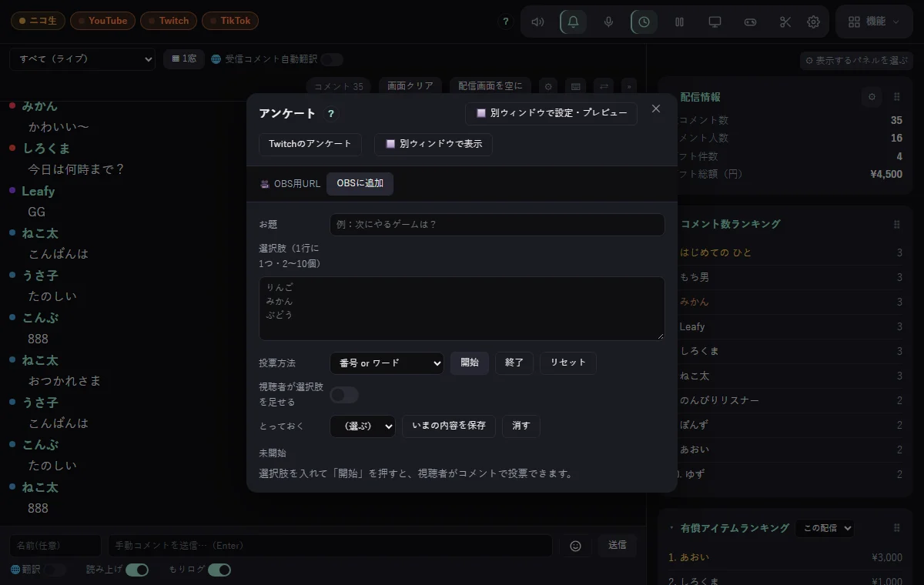924x585 pixels.
Task: Click the game controller icon in toolbar
Action: click(x=750, y=22)
